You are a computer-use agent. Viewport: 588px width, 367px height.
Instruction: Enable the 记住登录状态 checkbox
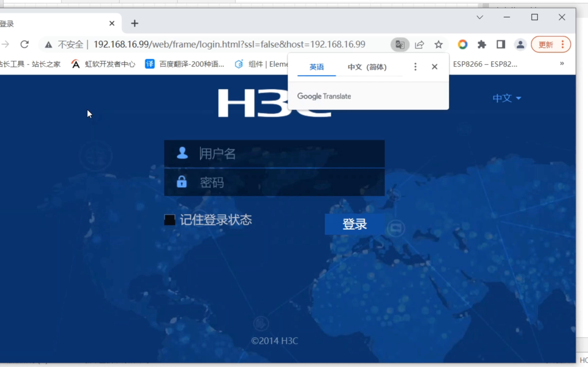click(x=170, y=220)
